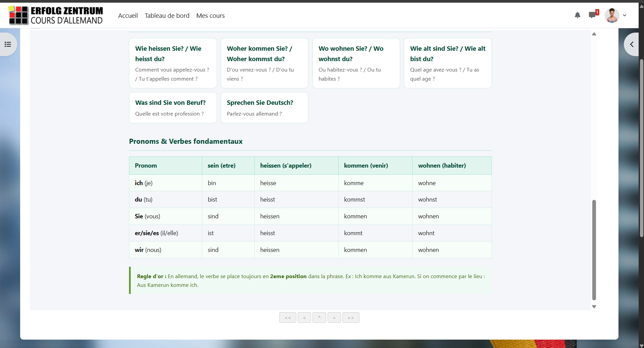The height and width of the screenshot is (348, 644).
Task: Click the inner content scrollbar thumb
Action: tap(594, 250)
